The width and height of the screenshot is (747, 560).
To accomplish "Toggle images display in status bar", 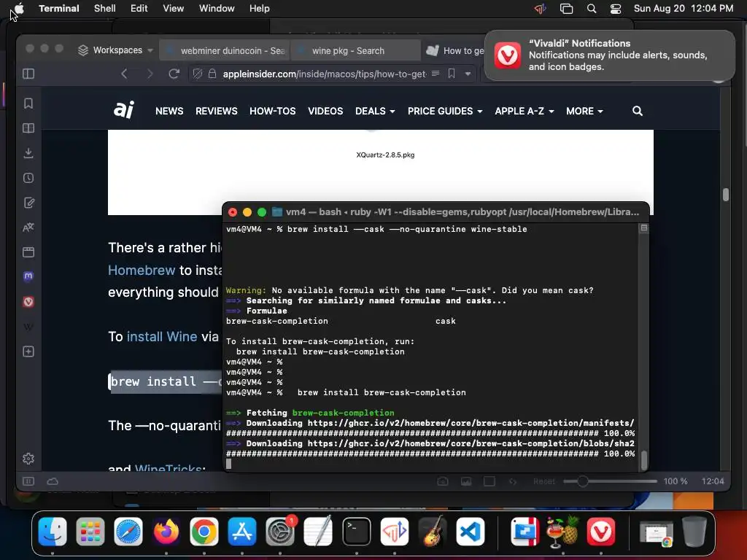I will tap(466, 481).
